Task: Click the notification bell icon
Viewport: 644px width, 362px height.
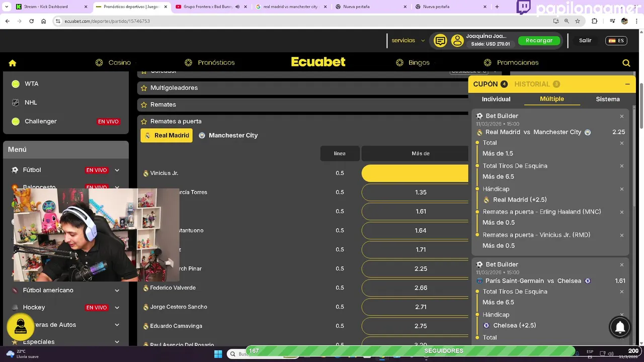Action: click(x=620, y=327)
